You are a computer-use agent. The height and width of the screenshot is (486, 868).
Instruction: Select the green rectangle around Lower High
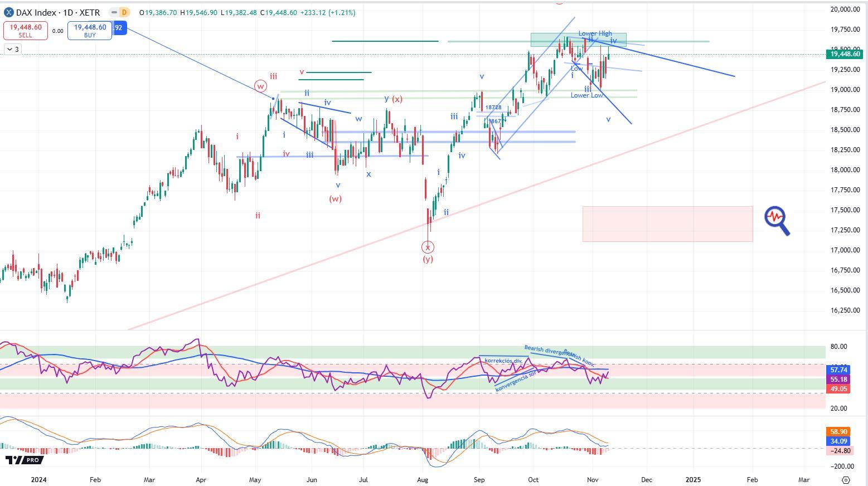[x=579, y=40]
